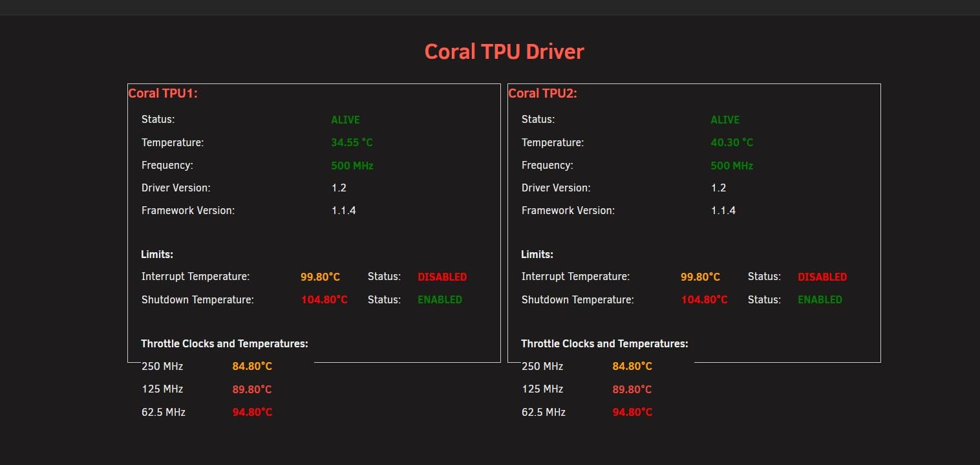Viewport: 980px width, 465px height.
Task: Click TPU1 interrupt temperature 99.80°C
Action: click(320, 277)
